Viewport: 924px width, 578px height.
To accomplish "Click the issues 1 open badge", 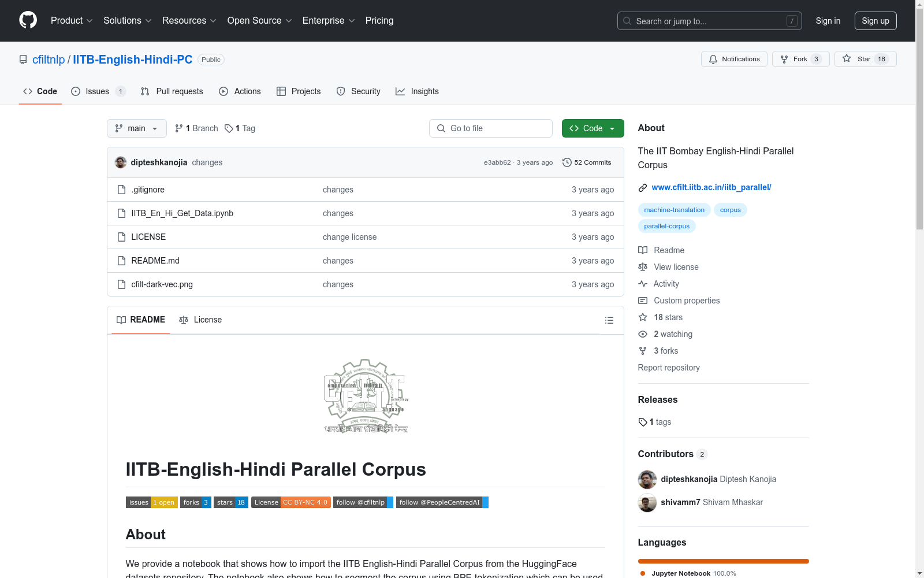I will [x=152, y=502].
